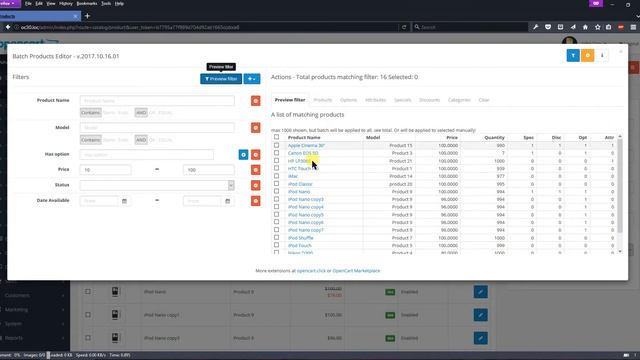Click edit pencil for Product 9 $100.00 iPod Nano row
The height and width of the screenshot is (360, 640).
point(480,291)
